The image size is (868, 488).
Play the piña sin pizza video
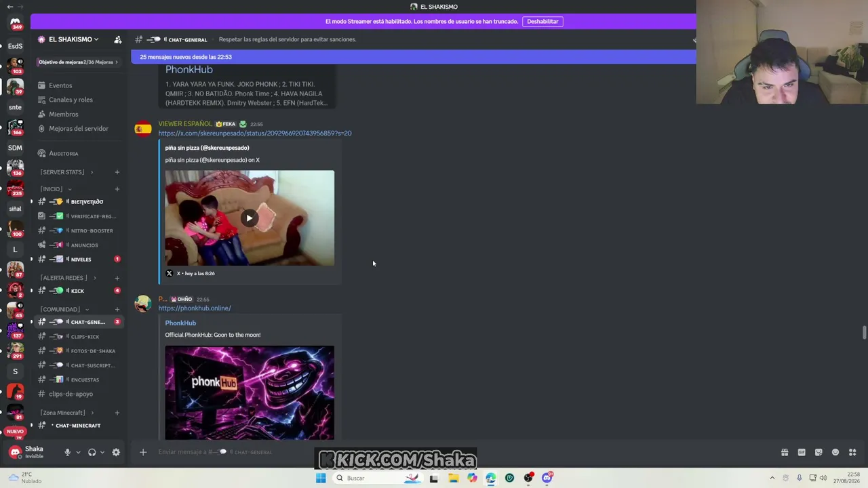tap(250, 218)
